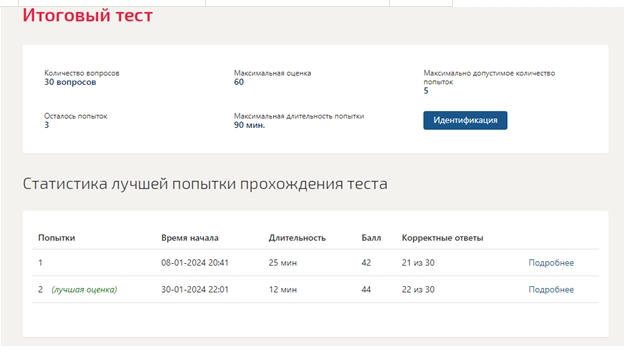
Task: Click the score 44 in attempt 2
Action: [366, 290]
